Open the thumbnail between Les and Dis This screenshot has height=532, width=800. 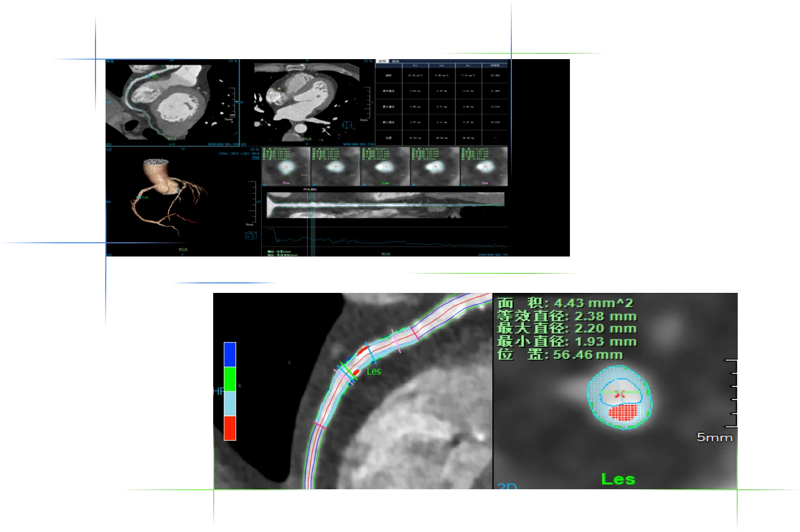[x=435, y=166]
